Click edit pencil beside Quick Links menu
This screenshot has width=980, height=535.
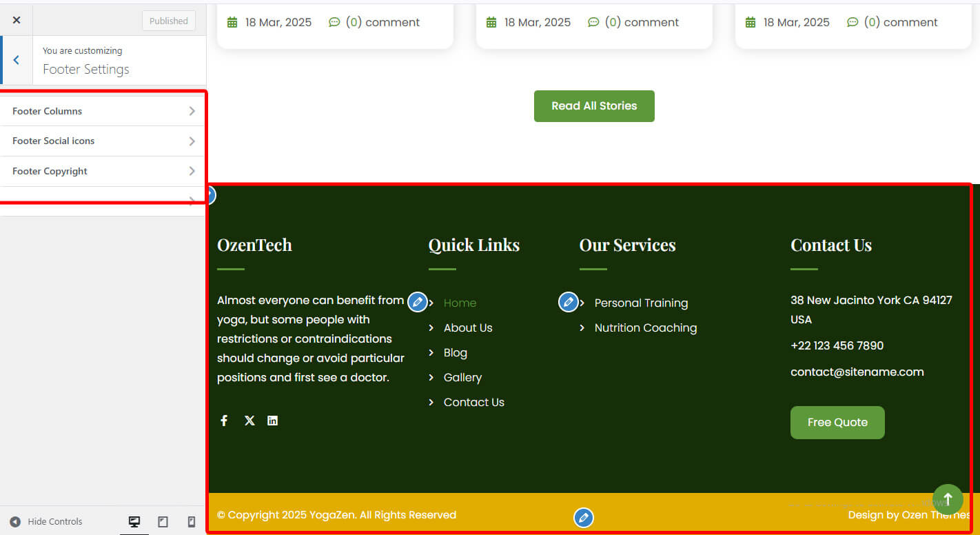coord(417,302)
